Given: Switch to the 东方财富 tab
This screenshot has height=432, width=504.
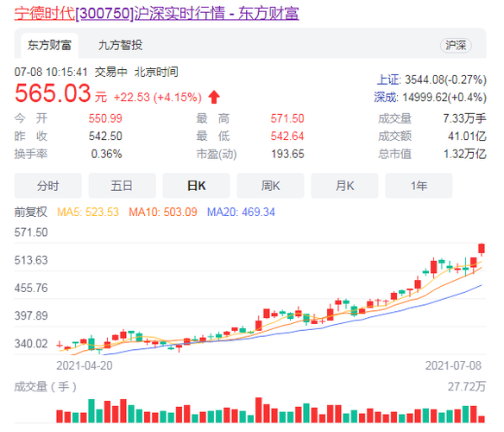Looking at the screenshot, I should (x=49, y=46).
